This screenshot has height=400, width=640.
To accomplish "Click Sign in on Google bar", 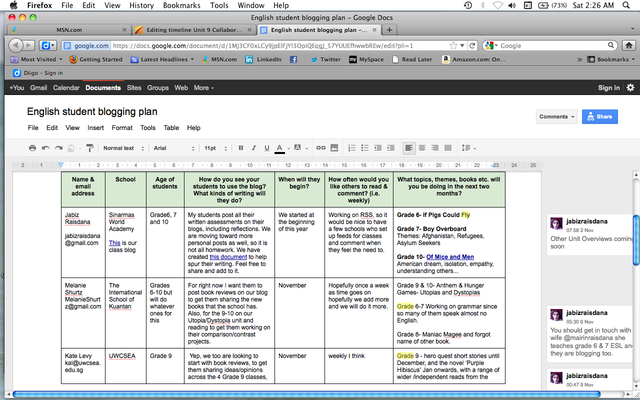I will 609,87.
